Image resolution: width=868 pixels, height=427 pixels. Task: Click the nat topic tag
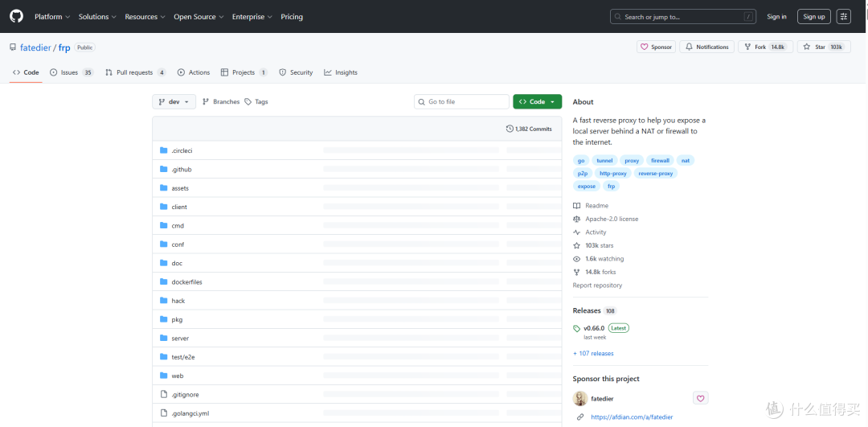(686, 161)
